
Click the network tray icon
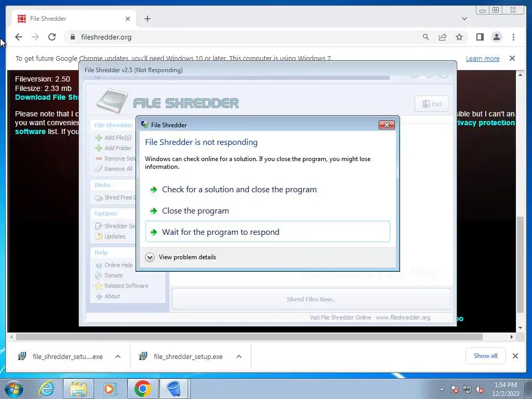(x=467, y=389)
